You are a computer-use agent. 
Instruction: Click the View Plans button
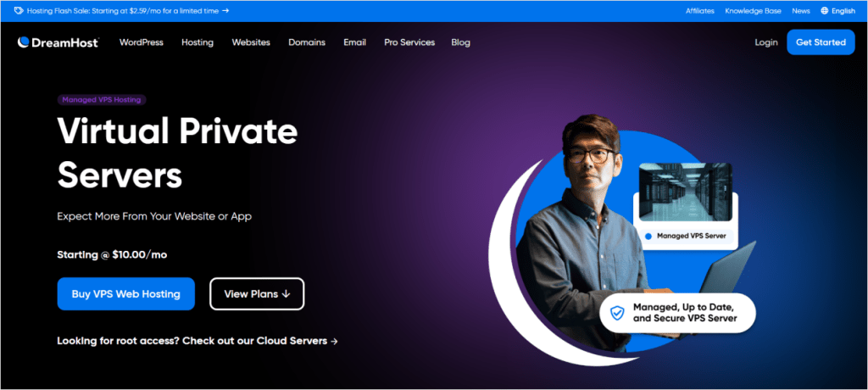[257, 293]
